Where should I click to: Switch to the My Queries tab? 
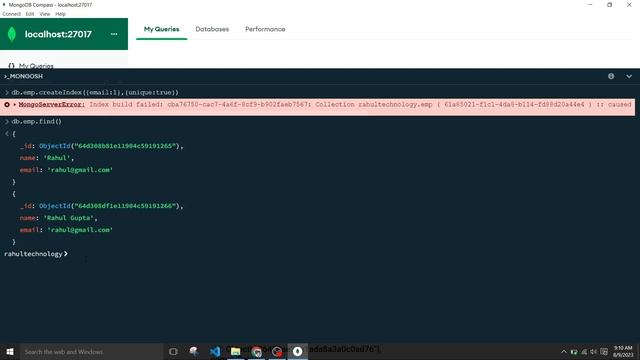[x=161, y=29]
